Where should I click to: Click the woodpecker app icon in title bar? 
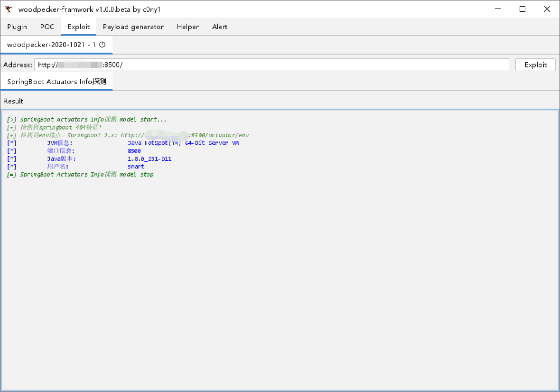(x=9, y=9)
